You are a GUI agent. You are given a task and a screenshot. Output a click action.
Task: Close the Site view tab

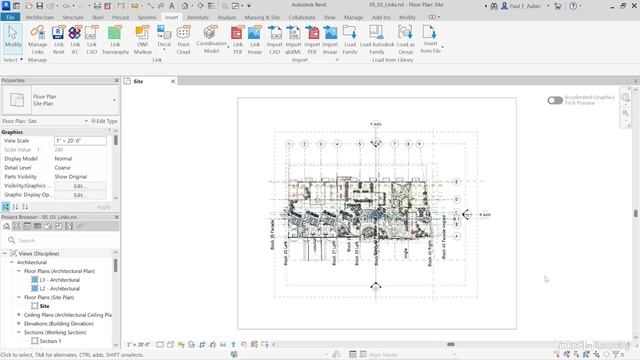pyautogui.click(x=173, y=81)
